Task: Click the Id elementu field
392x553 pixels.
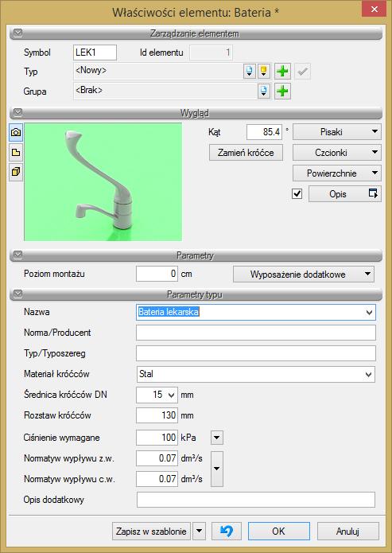Action: point(211,53)
